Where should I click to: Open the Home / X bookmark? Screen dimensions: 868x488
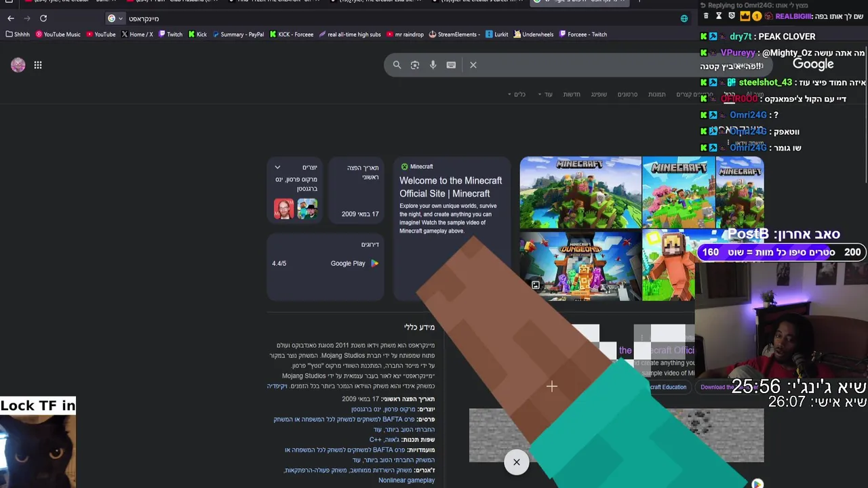coord(137,35)
